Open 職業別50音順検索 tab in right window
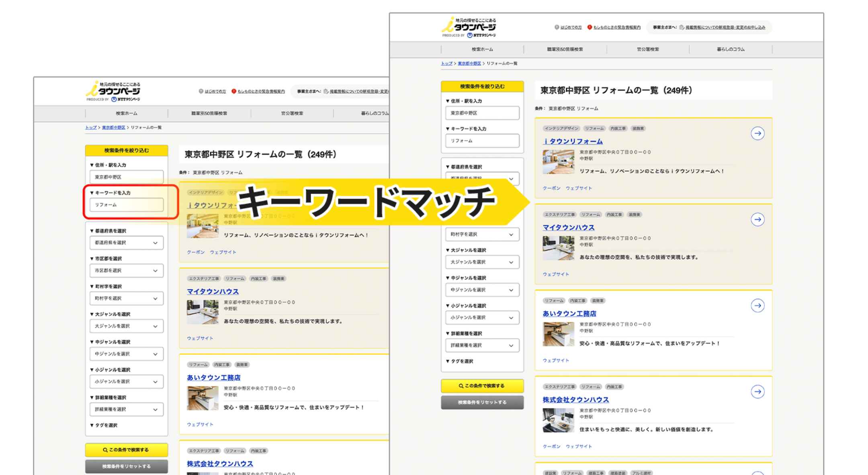This screenshot has width=868, height=475. click(x=565, y=49)
